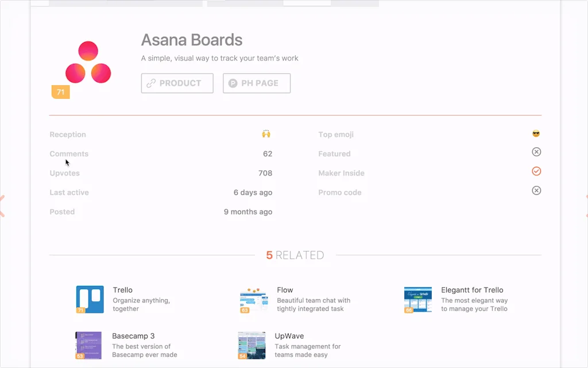This screenshot has width=588, height=368.
Task: Open the Basecamp 3 title link
Action: [133, 336]
